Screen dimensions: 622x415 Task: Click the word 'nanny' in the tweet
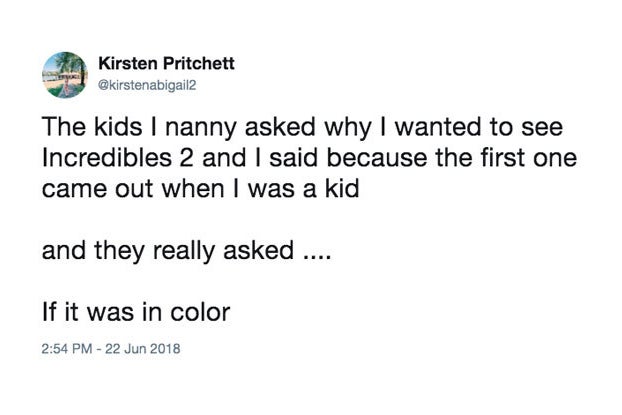(x=200, y=129)
